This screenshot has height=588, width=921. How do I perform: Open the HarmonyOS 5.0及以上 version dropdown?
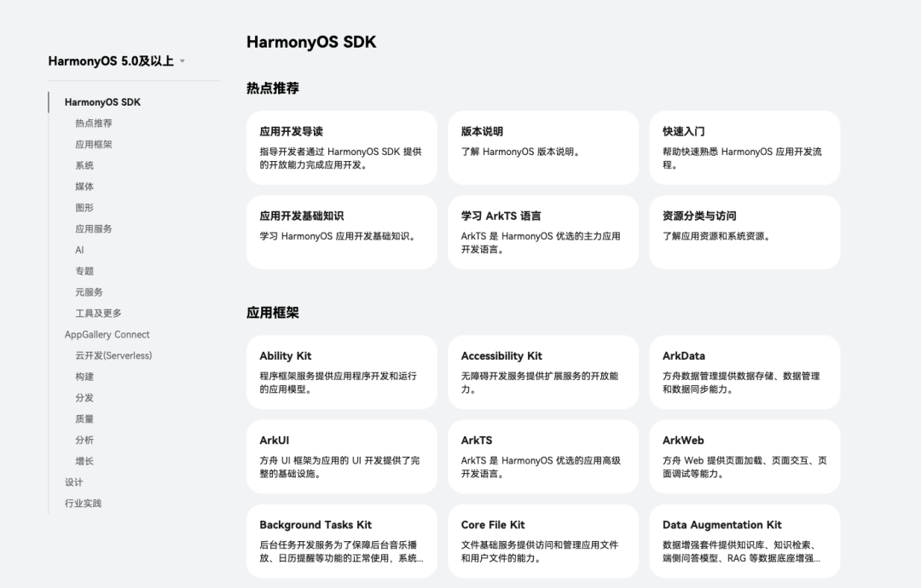pos(116,61)
